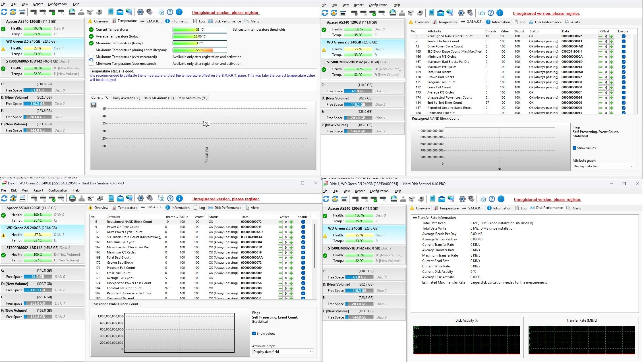Screen dimensions: 644x362
Task: Untick Enable for Average P/E Cycles, top-right window
Action: (624, 93)
